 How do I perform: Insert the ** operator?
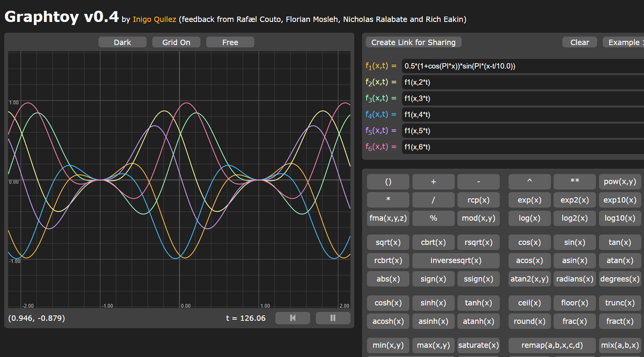pos(575,181)
